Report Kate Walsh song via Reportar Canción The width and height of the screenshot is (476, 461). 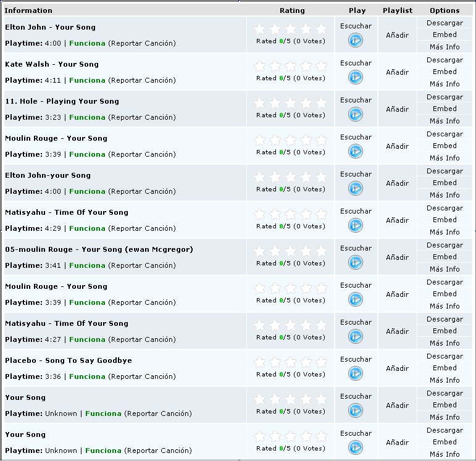tap(142, 80)
